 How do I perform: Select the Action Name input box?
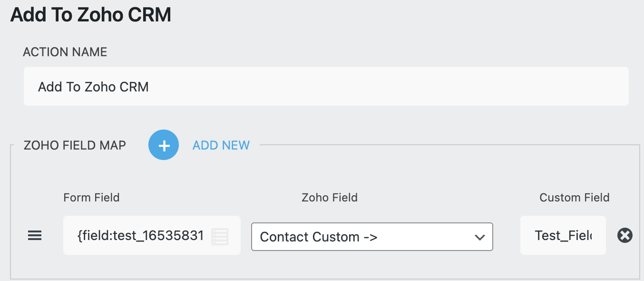pos(326,86)
